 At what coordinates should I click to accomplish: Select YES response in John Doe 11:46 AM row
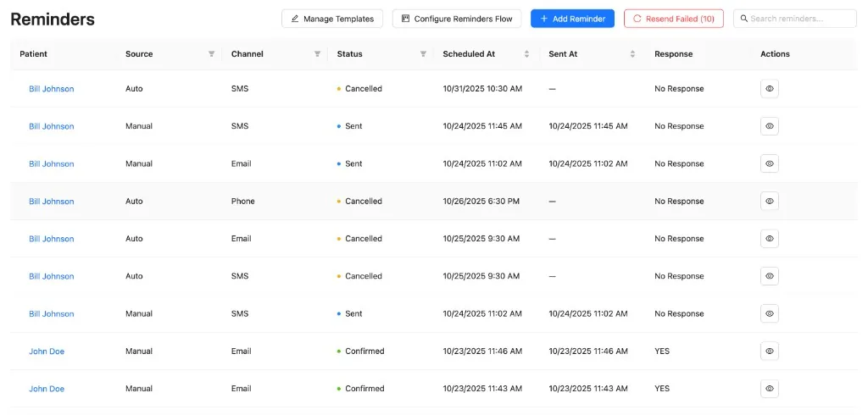coord(661,351)
